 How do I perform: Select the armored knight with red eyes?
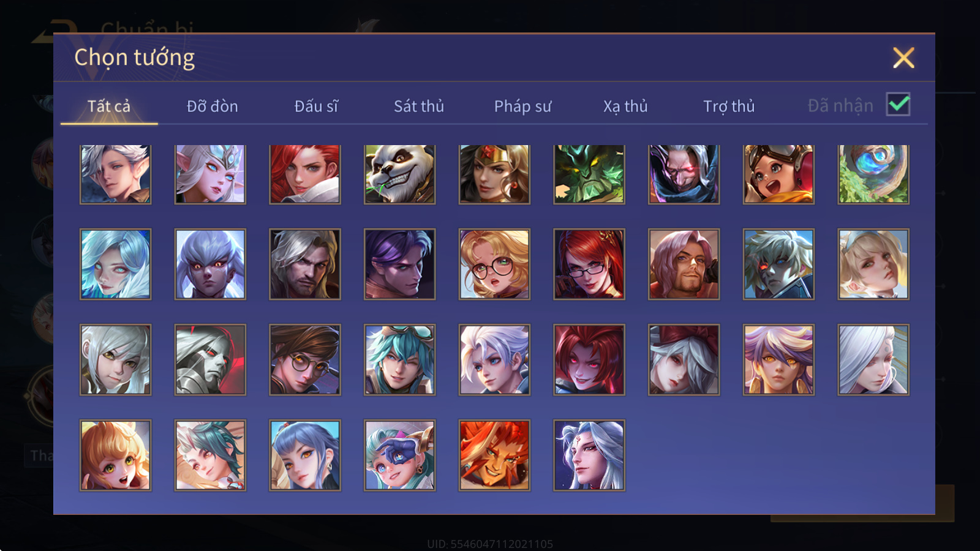point(210,359)
